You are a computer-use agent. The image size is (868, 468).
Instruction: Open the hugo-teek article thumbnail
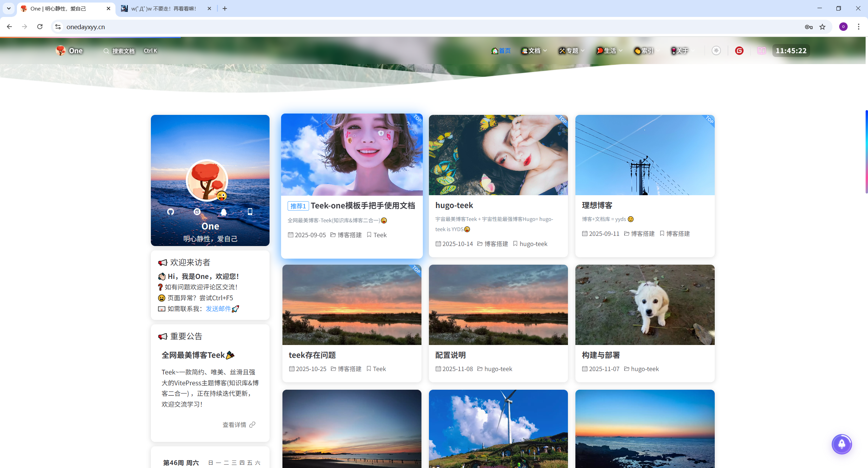click(498, 155)
